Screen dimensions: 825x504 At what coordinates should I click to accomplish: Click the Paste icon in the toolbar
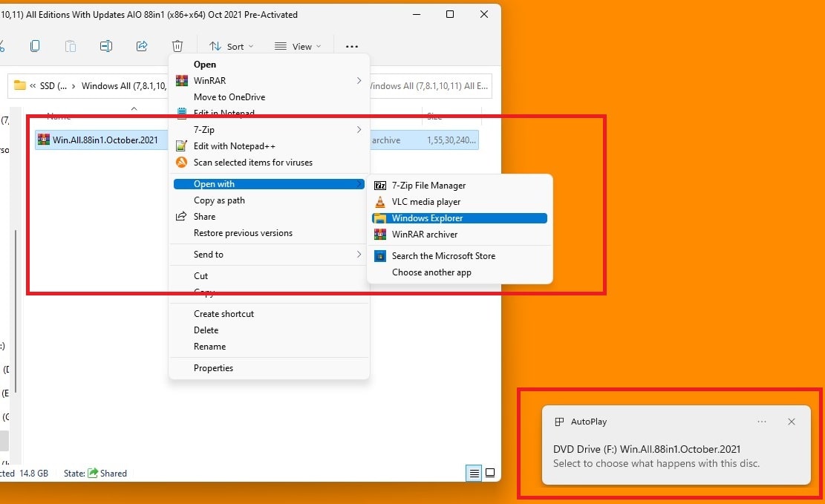coord(71,45)
